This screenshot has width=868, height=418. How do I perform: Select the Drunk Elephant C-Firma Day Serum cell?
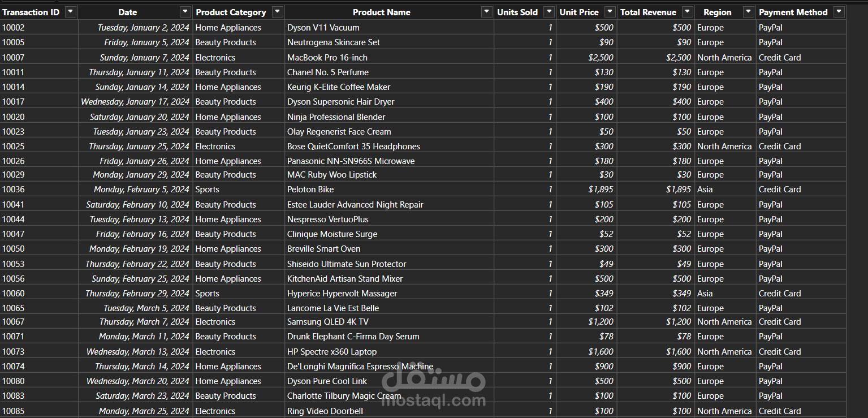(x=389, y=337)
